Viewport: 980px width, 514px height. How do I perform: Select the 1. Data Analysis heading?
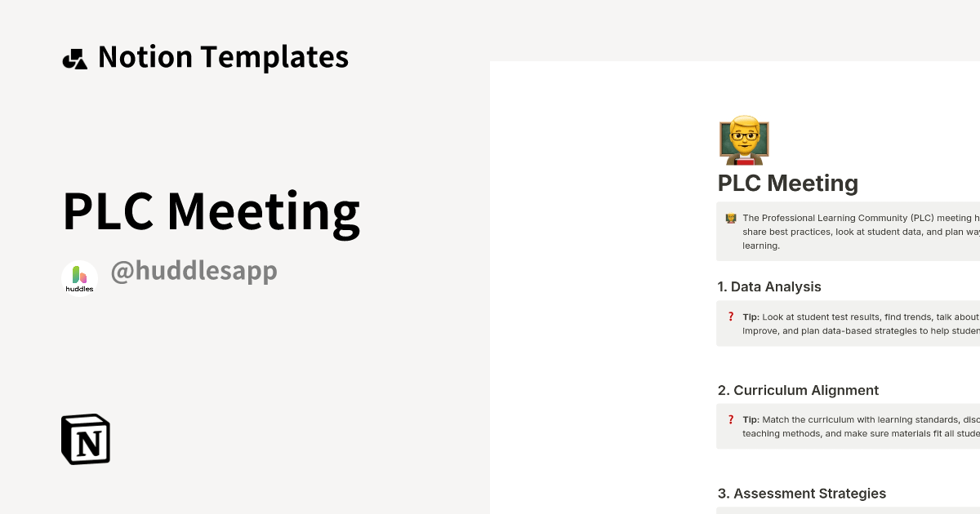tap(768, 286)
